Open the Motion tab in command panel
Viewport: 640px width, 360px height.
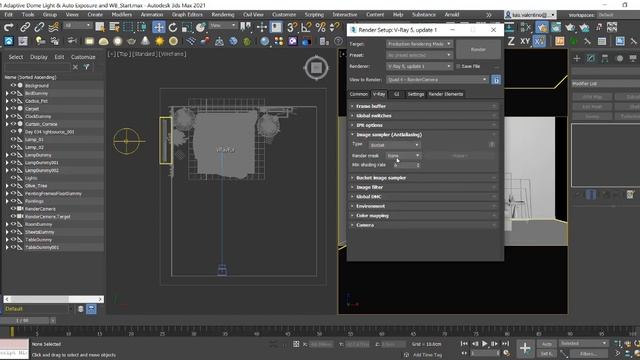pos(619,58)
